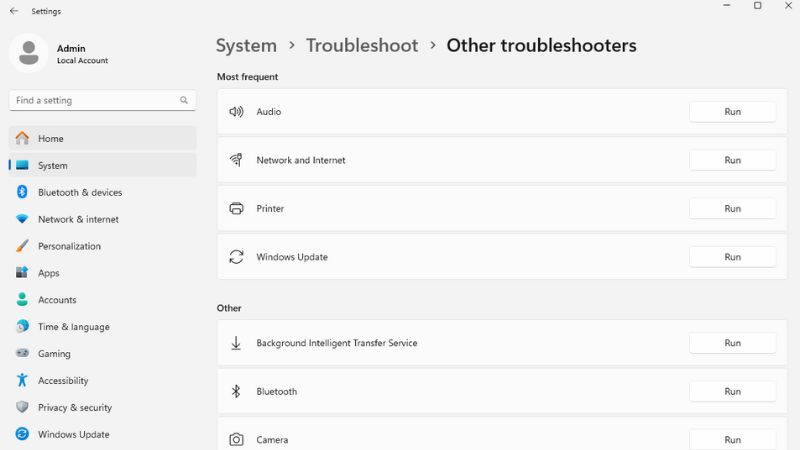Viewport: 800px width, 450px height.
Task: Click the Camera troubleshooter icon
Action: [x=236, y=439]
